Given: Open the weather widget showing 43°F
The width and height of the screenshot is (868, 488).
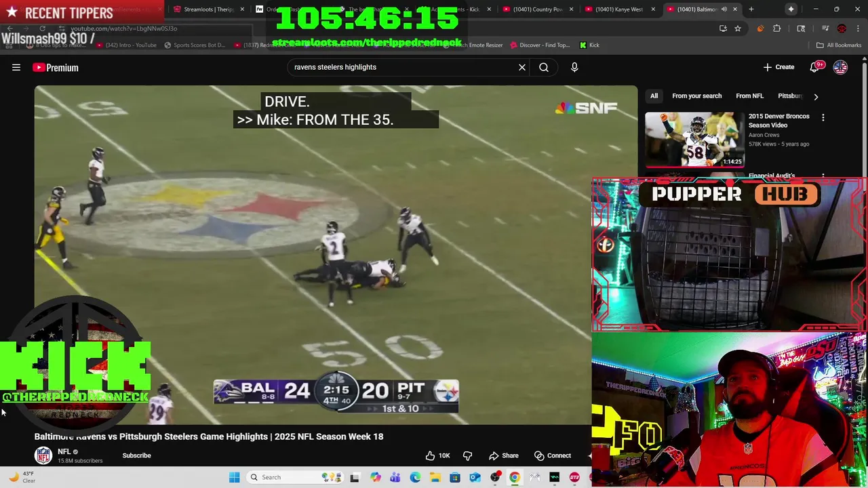Looking at the screenshot, I should [22, 477].
